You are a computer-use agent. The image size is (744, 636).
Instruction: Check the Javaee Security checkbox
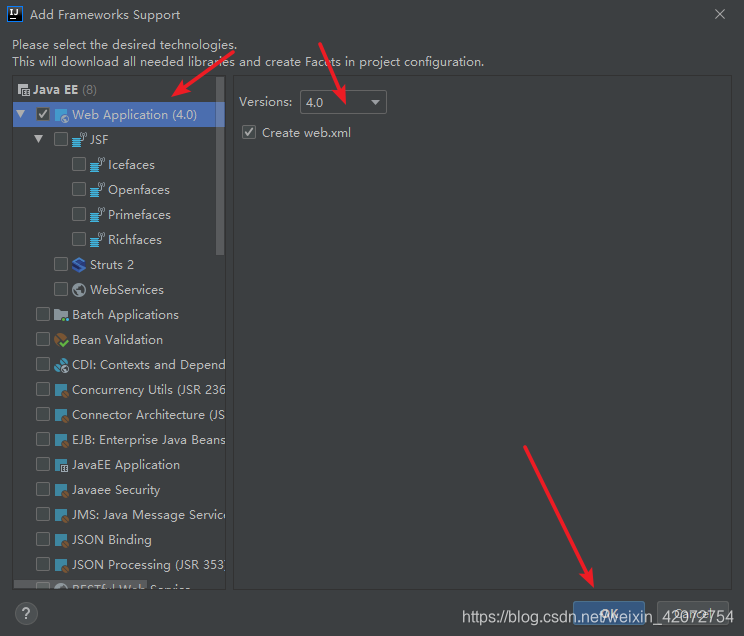[x=43, y=489]
